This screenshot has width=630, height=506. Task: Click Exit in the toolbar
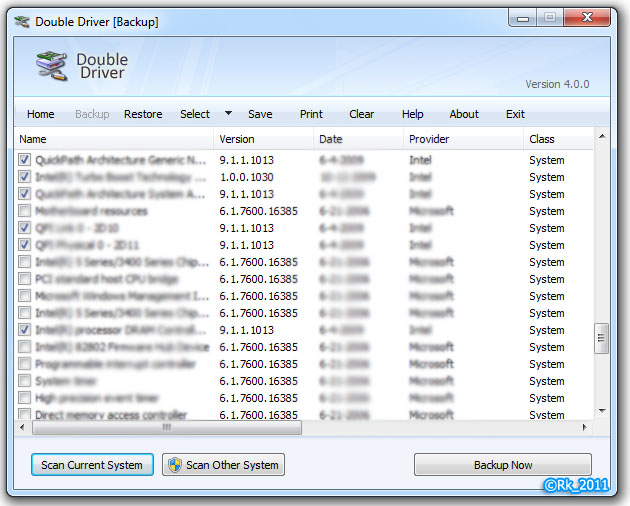pos(515,114)
